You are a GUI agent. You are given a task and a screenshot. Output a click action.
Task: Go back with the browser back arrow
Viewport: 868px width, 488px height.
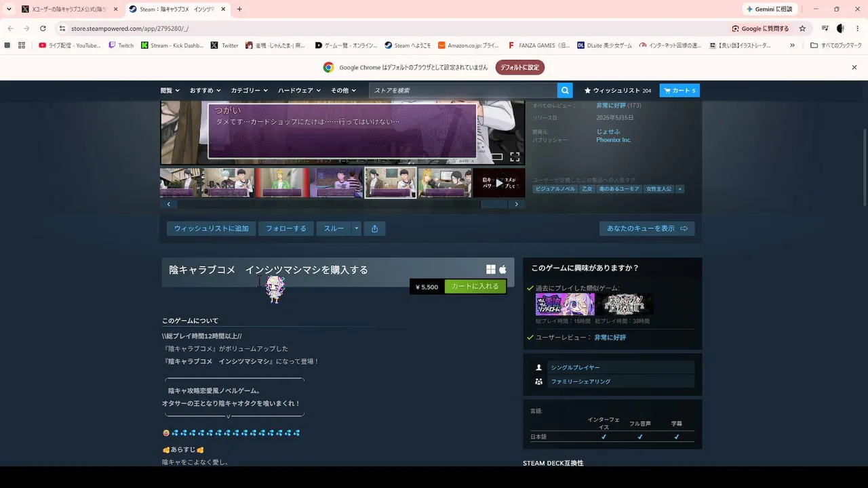pos(10,28)
